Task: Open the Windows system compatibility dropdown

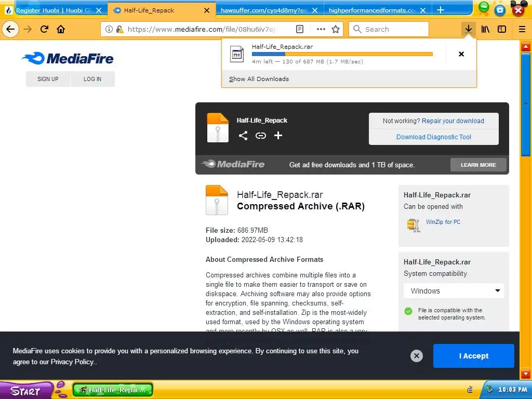Action: (x=454, y=291)
